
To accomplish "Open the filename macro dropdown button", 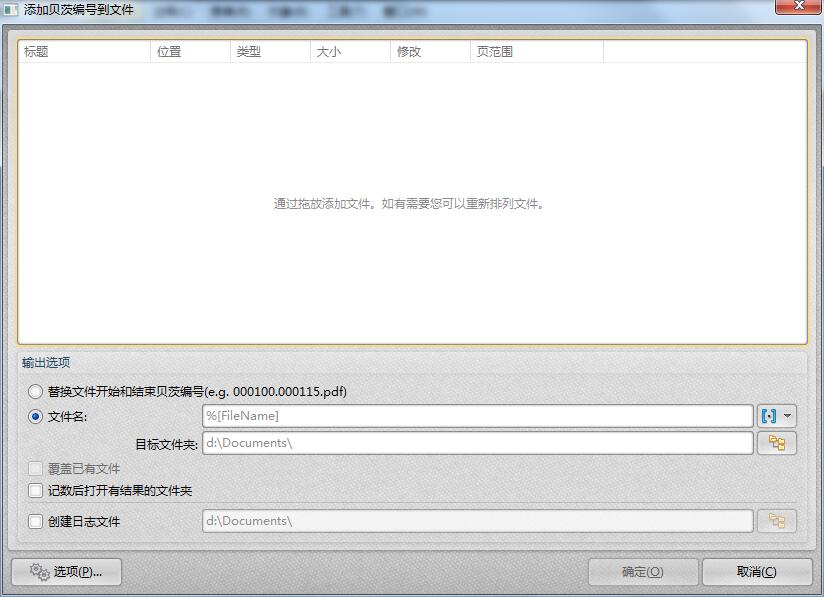I will (776, 416).
